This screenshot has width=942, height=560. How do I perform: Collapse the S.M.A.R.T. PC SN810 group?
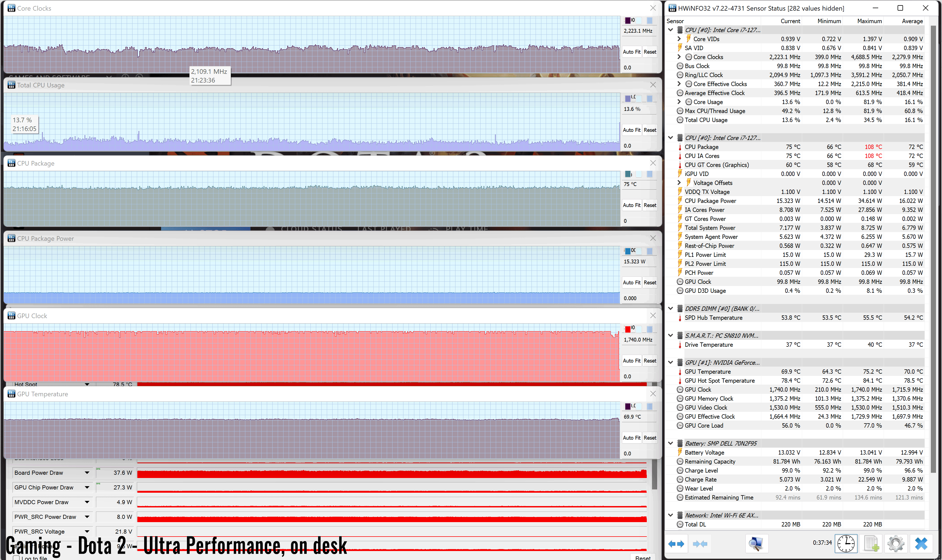(x=671, y=336)
